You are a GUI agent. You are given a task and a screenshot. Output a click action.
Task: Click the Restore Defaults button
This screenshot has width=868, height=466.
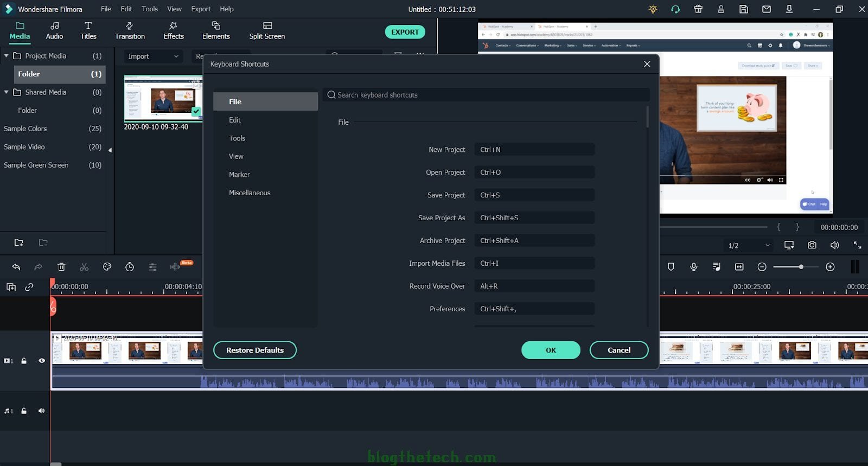click(x=254, y=350)
